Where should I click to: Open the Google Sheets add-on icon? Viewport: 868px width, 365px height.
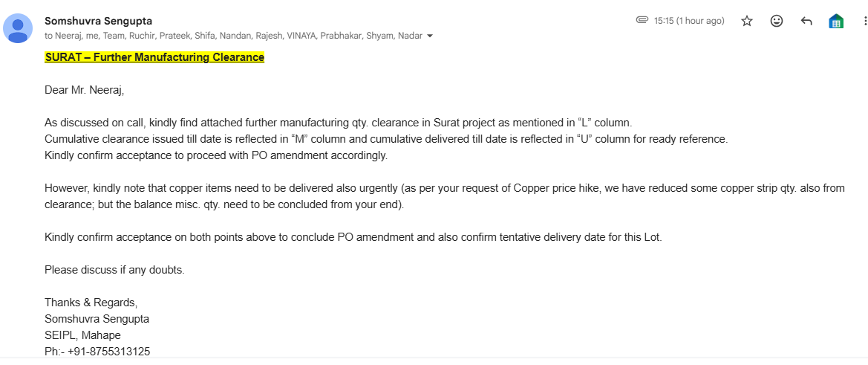[836, 21]
